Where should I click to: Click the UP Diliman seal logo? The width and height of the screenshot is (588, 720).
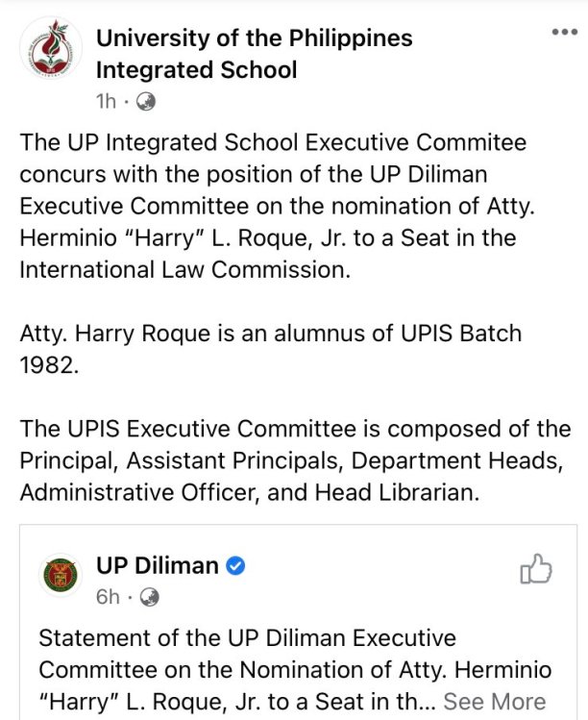click(59, 576)
